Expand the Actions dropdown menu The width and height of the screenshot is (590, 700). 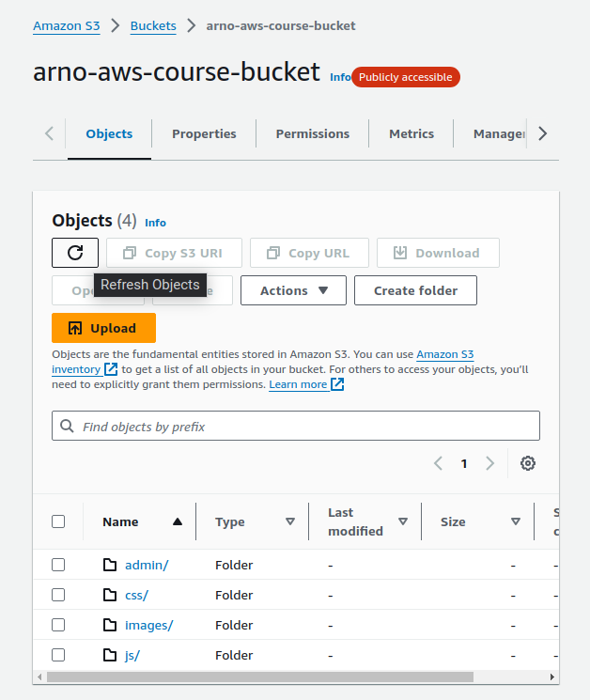[x=293, y=290]
